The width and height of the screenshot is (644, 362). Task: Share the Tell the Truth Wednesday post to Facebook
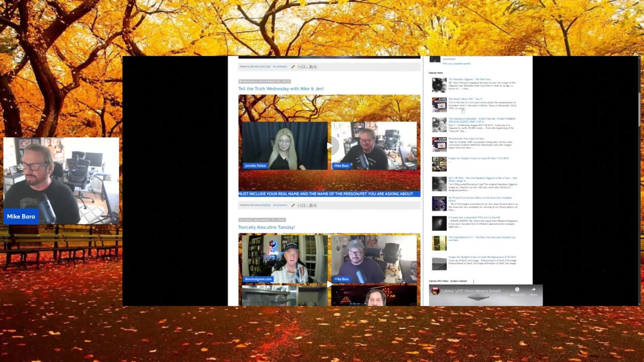311,205
